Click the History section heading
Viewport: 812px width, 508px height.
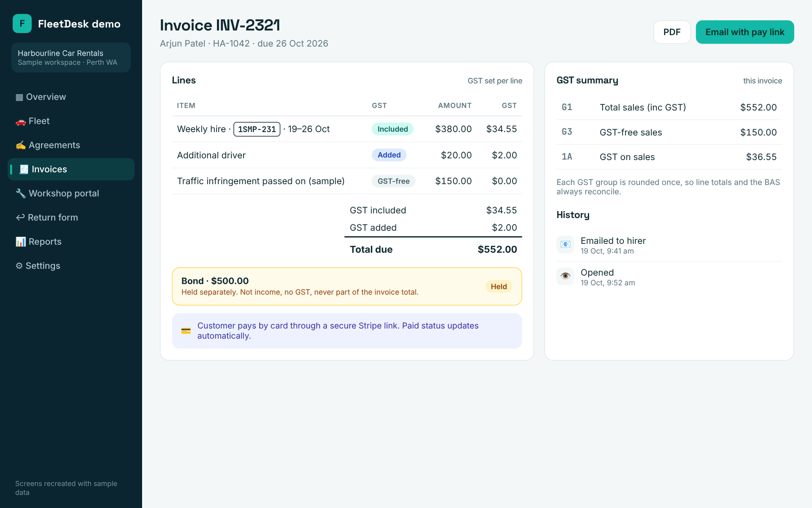click(x=573, y=215)
